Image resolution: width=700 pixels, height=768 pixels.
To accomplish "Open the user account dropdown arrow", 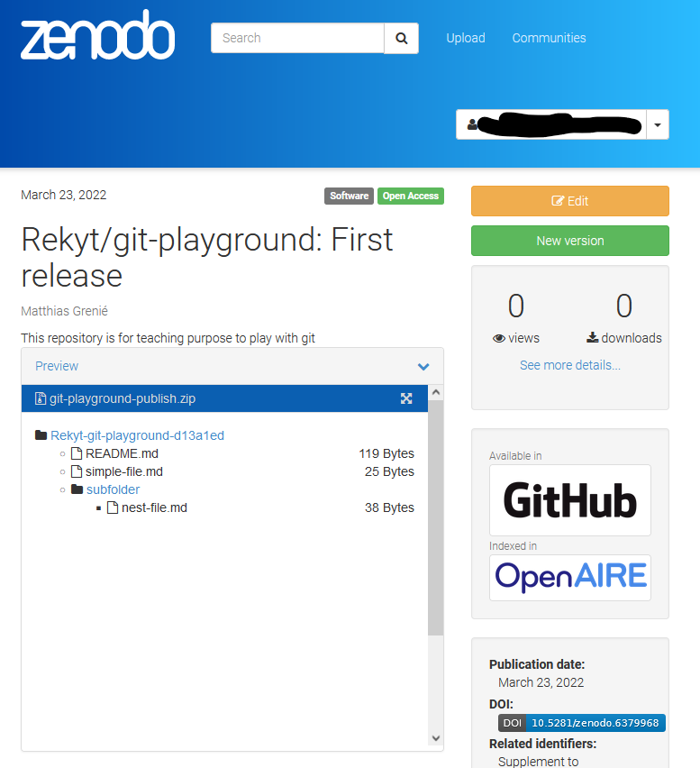I will 658,125.
